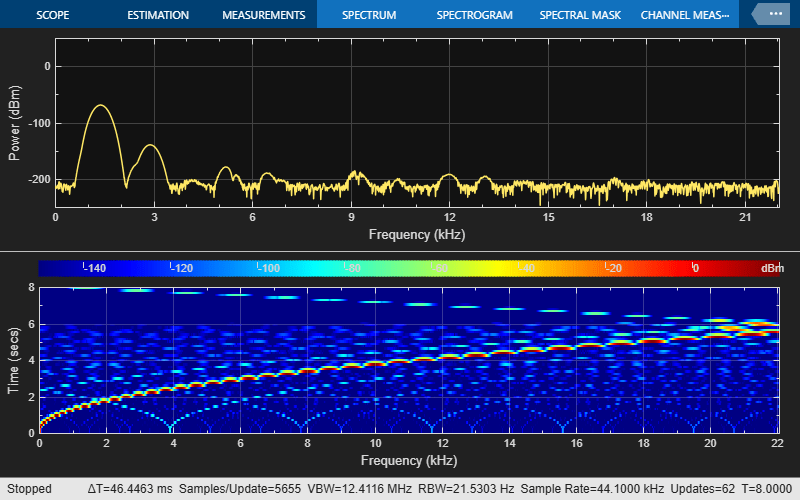800x500 pixels.
Task: Click the Time (secs) axis label
Action: [13, 360]
